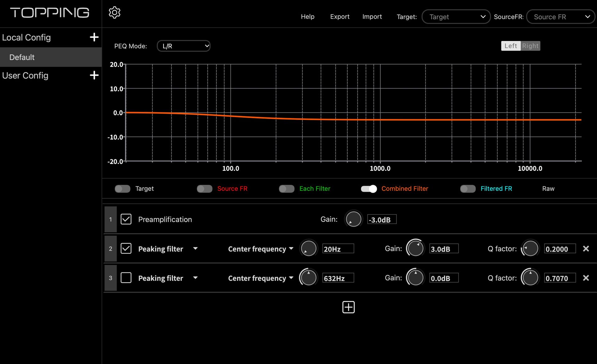597x364 pixels.
Task: Toggle the Source FR curve switch
Action: pyautogui.click(x=205, y=189)
